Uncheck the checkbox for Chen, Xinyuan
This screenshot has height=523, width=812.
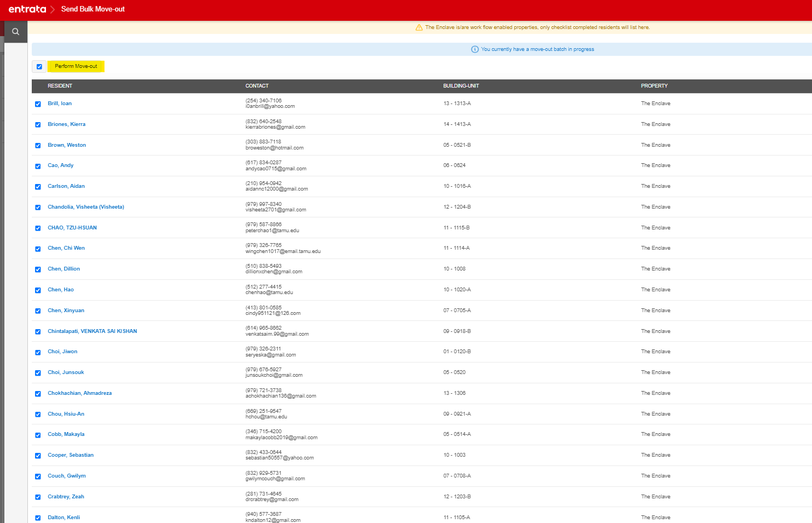(38, 311)
